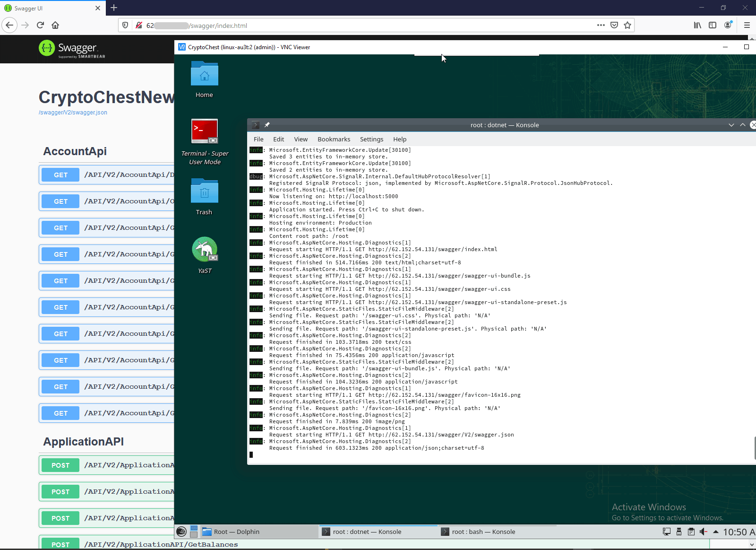Viewport: 756px width, 550px height.
Task: Open the Firefox hamburger menu
Action: click(747, 25)
